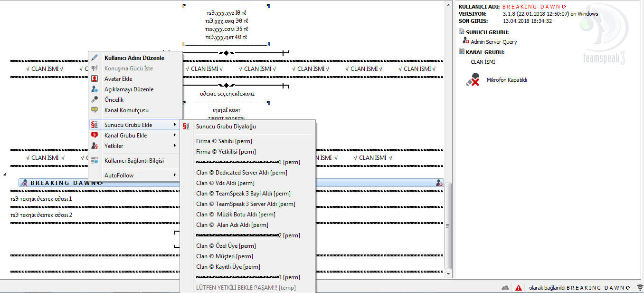Toggle Firma © Sahibi [perm] group

[x=247, y=141]
